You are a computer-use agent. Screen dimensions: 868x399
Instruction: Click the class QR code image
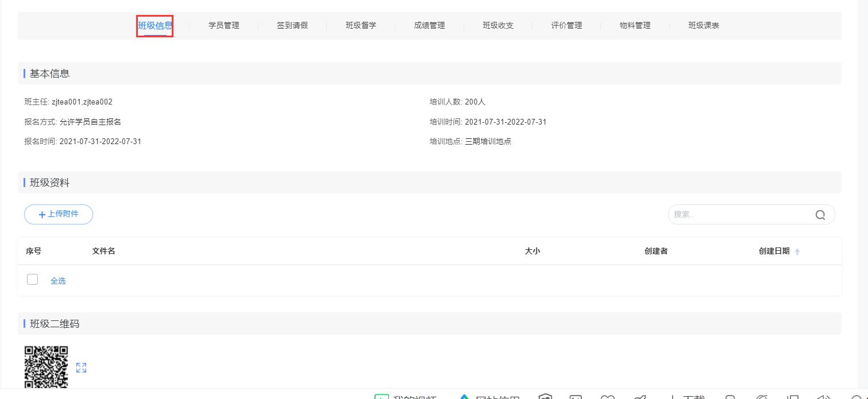pyautogui.click(x=46, y=366)
